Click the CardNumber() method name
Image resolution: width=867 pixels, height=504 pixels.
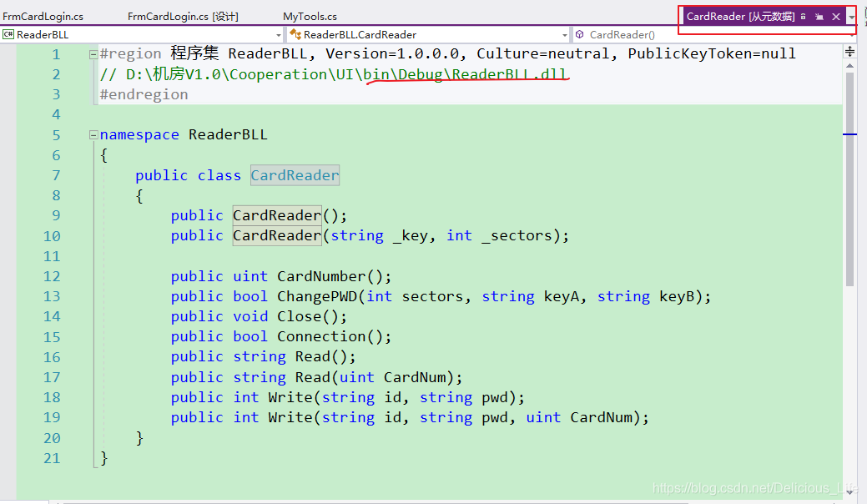[321, 275]
